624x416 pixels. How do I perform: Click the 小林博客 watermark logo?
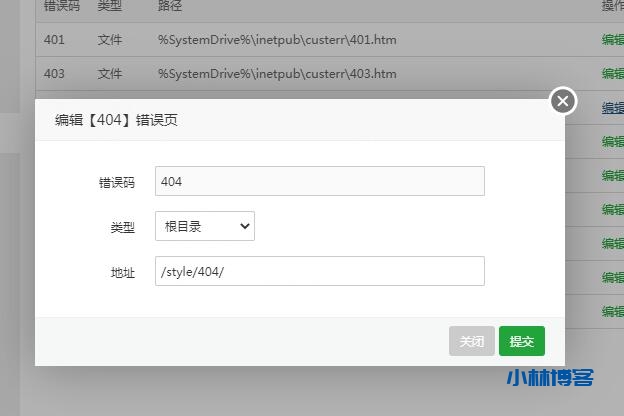(x=550, y=378)
